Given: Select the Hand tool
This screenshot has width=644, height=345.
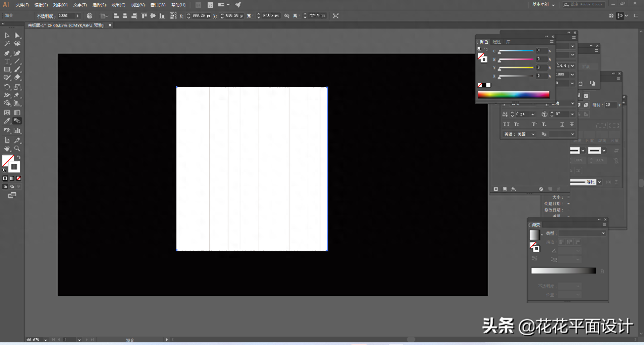Looking at the screenshot, I should pos(7,148).
